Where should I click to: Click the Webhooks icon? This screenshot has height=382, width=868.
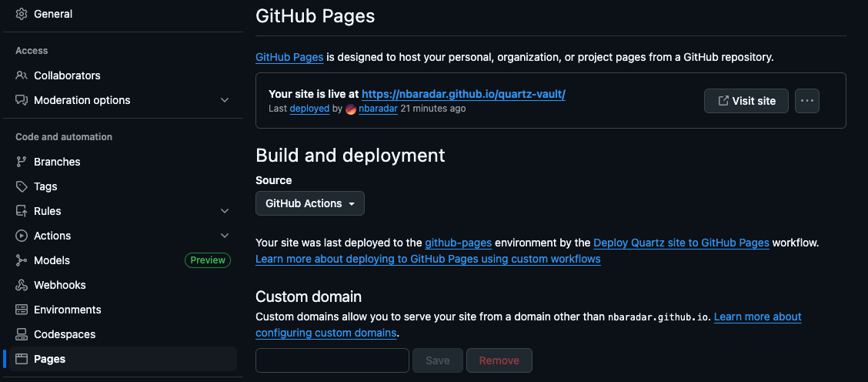[x=22, y=285]
